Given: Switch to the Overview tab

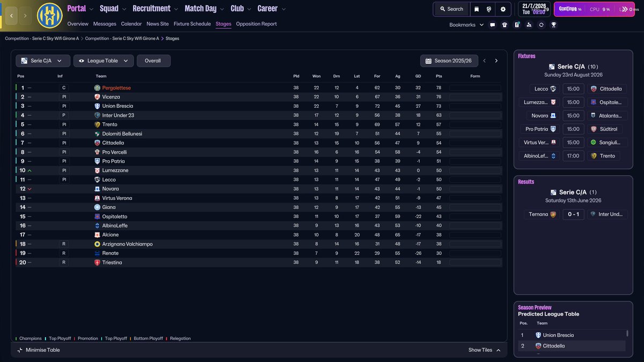Looking at the screenshot, I should tap(78, 24).
